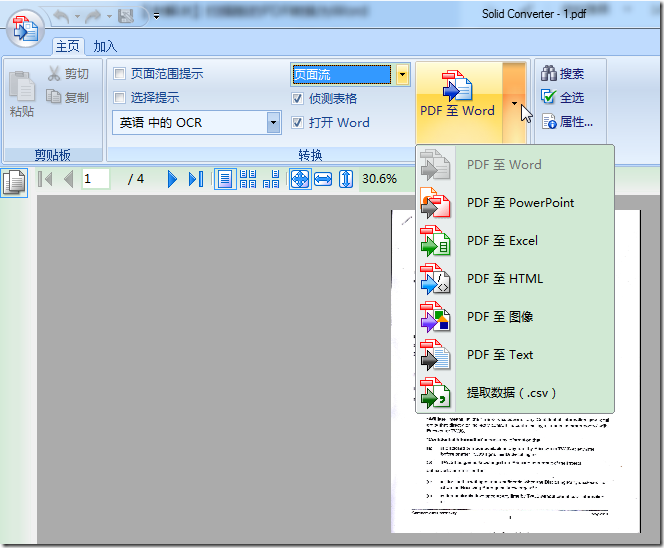
Task: Uncheck the 打开 Word checkbox
Action: [x=298, y=123]
